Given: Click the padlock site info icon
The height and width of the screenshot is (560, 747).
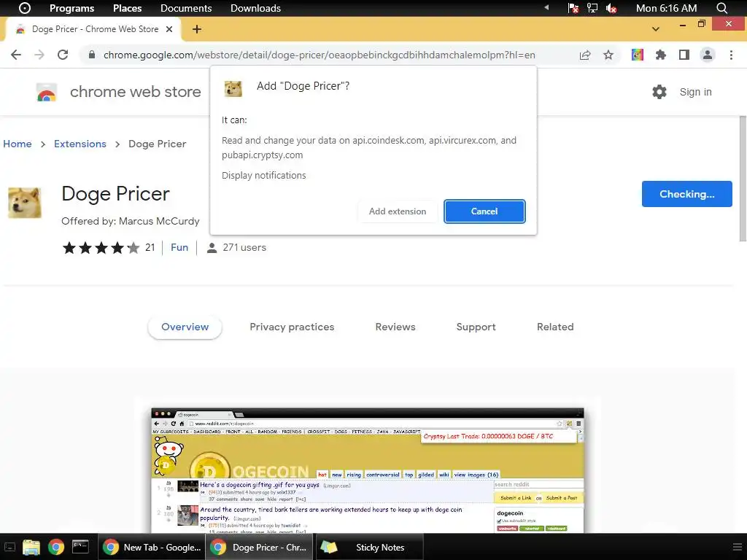Looking at the screenshot, I should point(92,55).
